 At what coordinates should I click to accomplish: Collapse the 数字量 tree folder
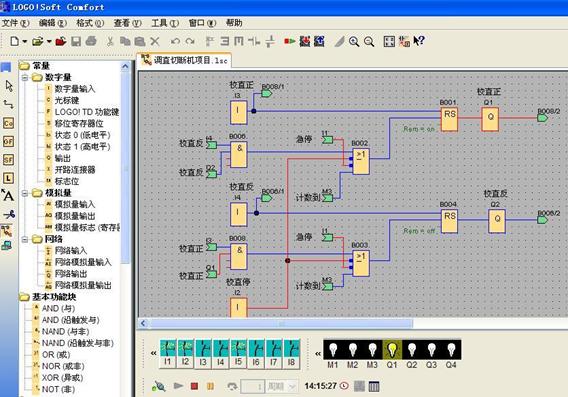[x=25, y=78]
